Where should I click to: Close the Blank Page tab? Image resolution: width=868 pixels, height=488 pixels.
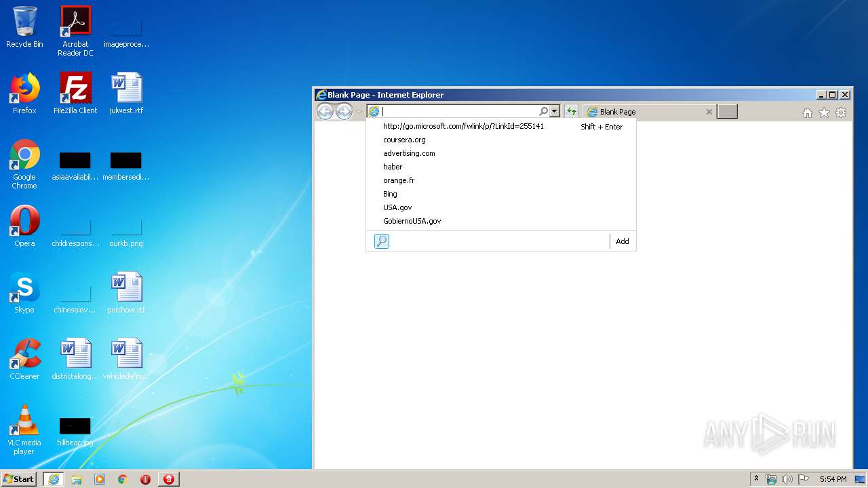709,112
